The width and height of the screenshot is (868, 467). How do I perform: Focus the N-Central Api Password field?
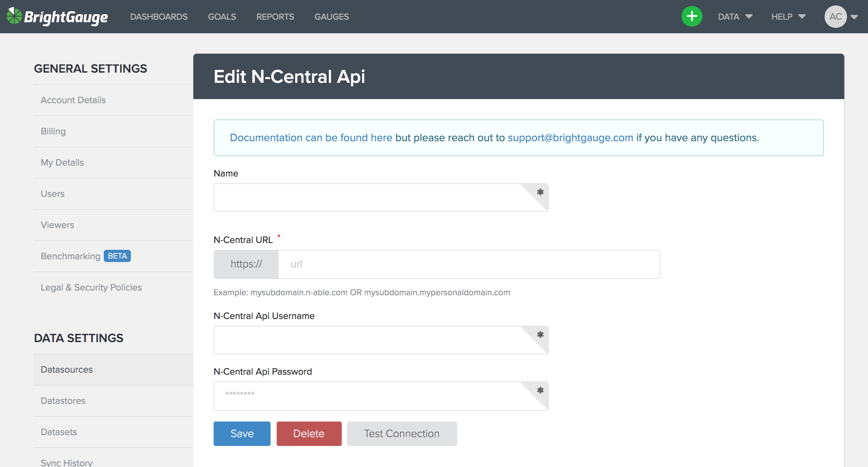381,396
